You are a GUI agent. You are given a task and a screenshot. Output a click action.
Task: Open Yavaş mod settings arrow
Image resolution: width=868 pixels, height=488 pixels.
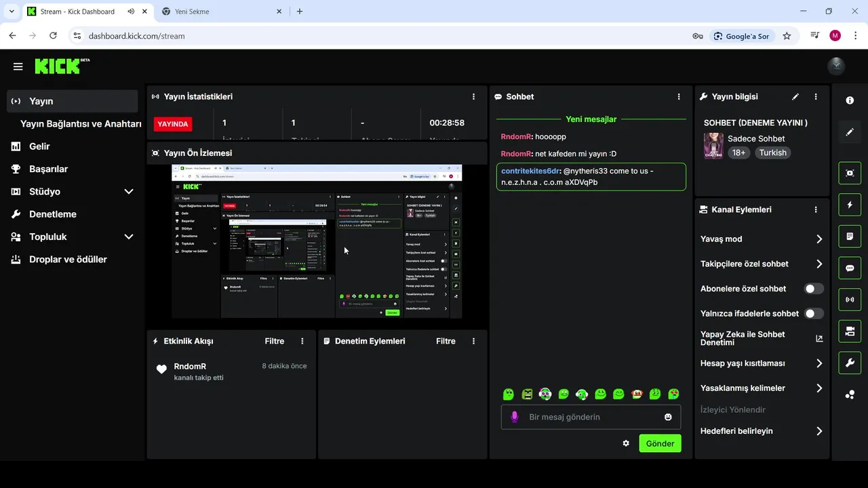819,239
